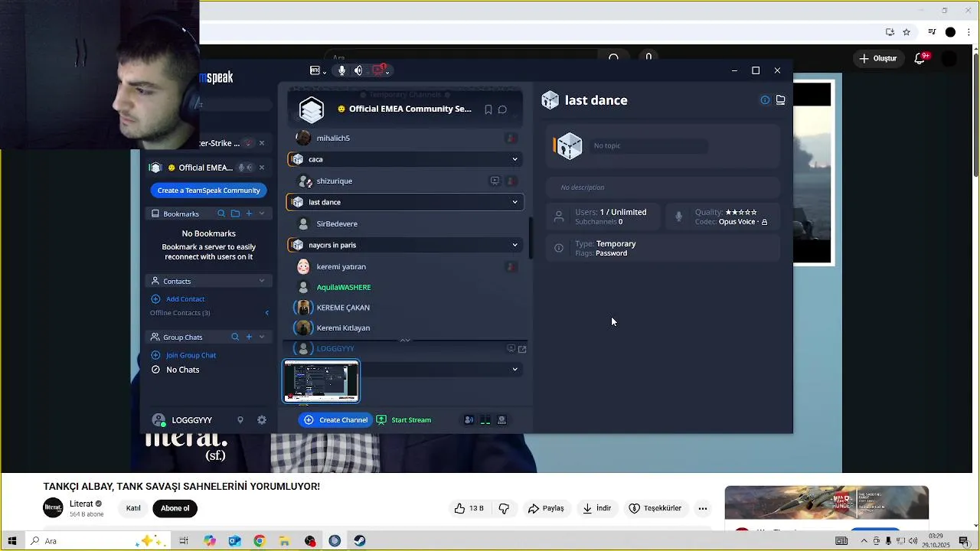Select user KEREME ÇAKAN

point(343,308)
